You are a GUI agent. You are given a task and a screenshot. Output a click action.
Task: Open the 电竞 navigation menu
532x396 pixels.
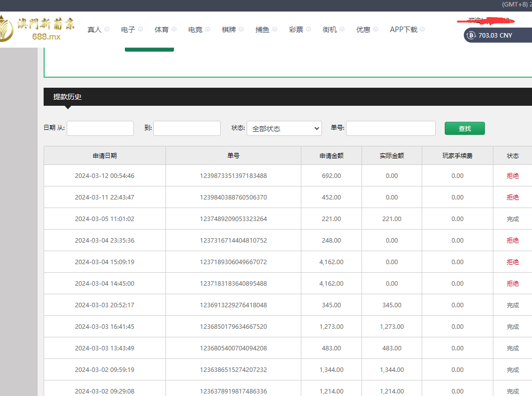tap(195, 30)
